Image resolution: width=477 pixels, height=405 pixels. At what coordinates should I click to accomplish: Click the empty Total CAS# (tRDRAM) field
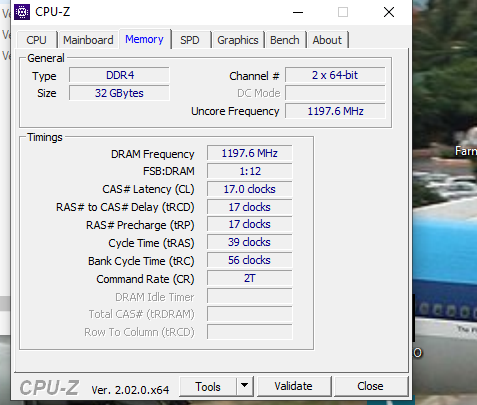click(250, 314)
